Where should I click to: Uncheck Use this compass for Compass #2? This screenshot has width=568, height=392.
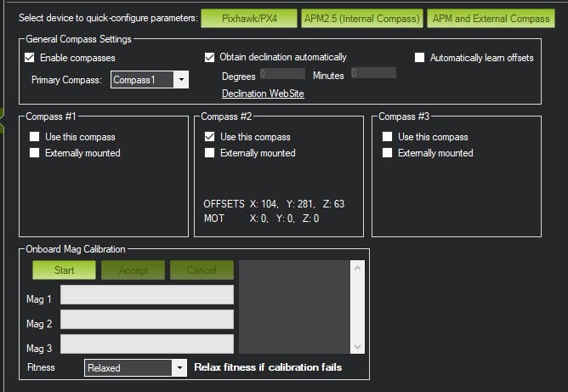[x=209, y=137]
